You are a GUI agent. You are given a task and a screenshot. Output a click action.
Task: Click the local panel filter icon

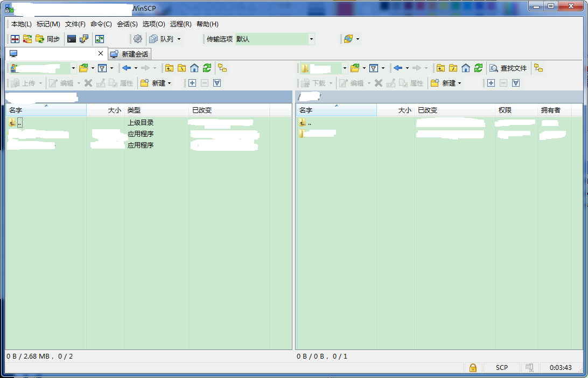(102, 68)
